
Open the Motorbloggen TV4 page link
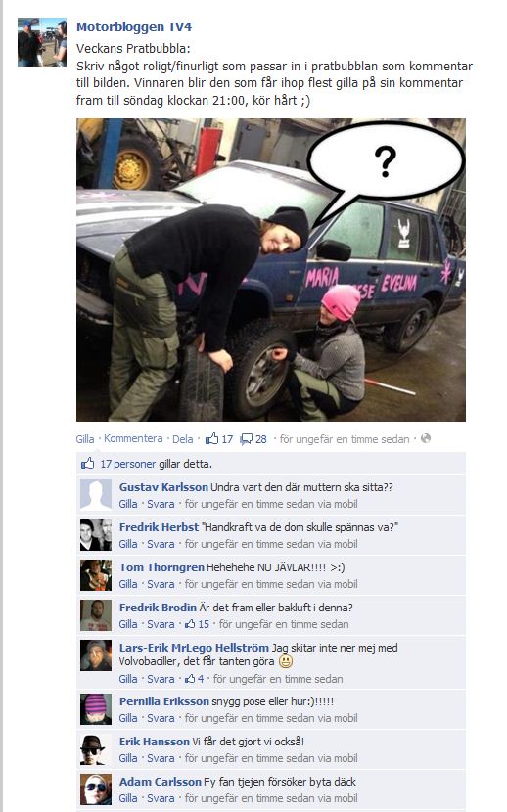134,27
